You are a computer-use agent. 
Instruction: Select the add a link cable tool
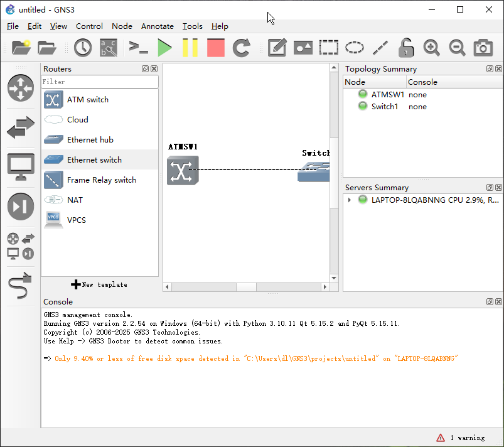coord(21,286)
